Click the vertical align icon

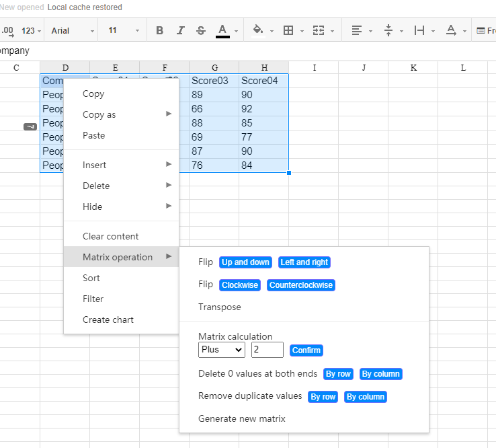(x=388, y=30)
